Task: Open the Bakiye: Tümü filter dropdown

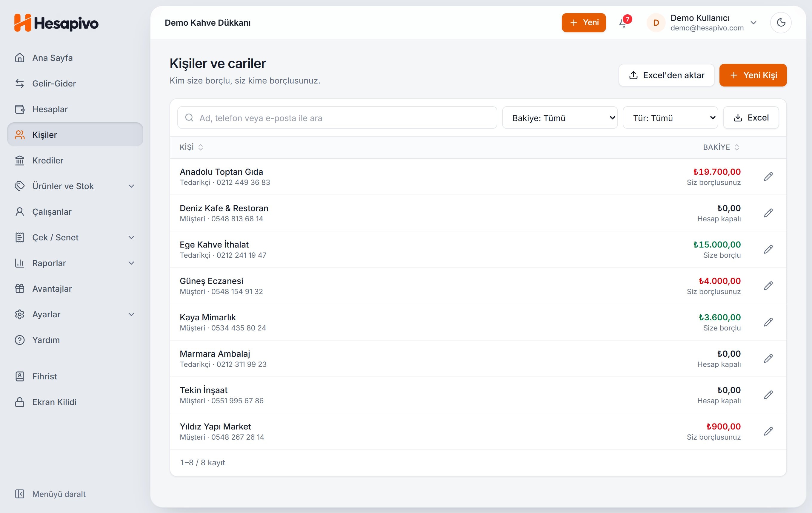Action: [560, 118]
